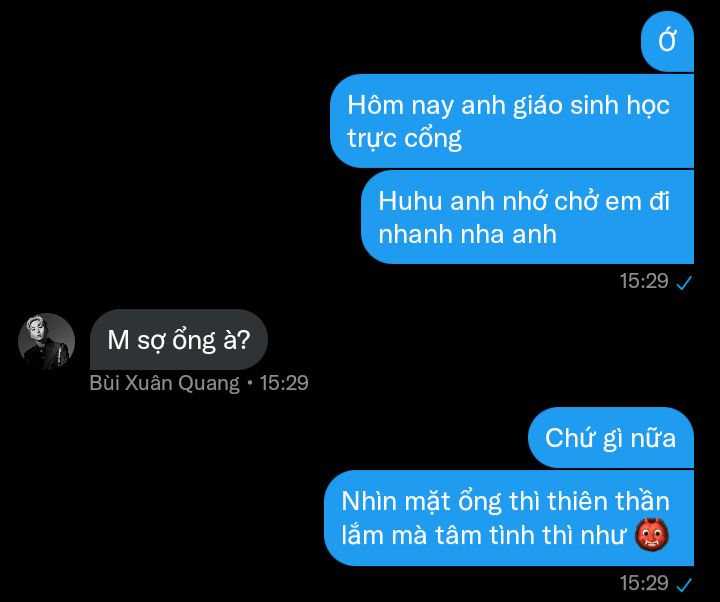Click the words "trực cổng" in the message

404,139
